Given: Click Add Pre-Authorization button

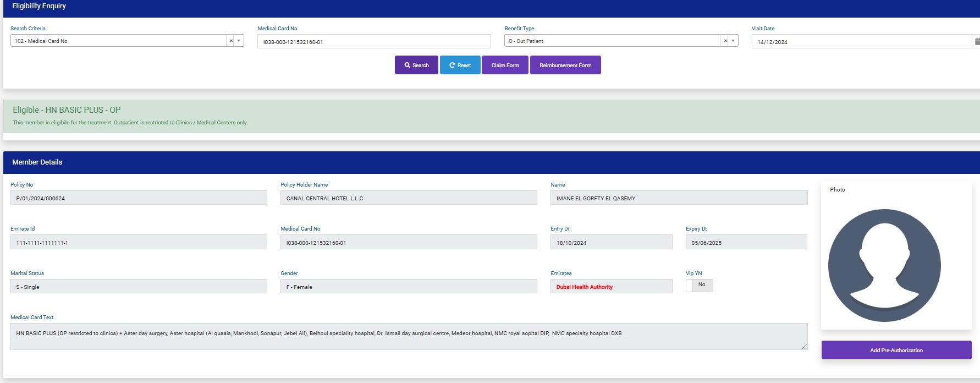Looking at the screenshot, I should [x=896, y=350].
